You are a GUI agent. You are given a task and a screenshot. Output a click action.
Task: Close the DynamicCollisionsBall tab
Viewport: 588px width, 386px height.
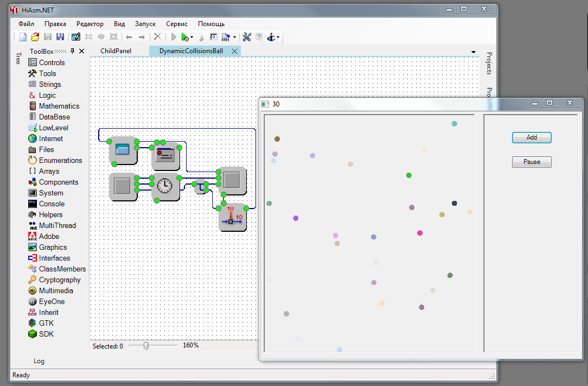(234, 51)
